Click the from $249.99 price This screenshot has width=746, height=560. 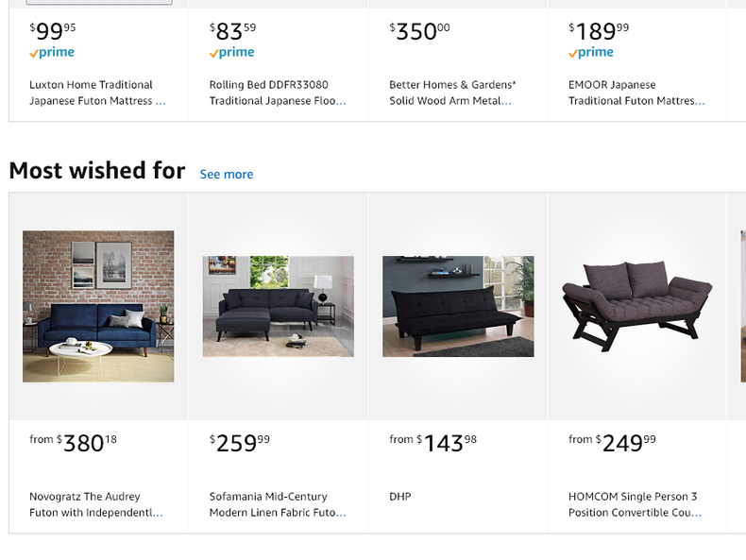click(613, 442)
